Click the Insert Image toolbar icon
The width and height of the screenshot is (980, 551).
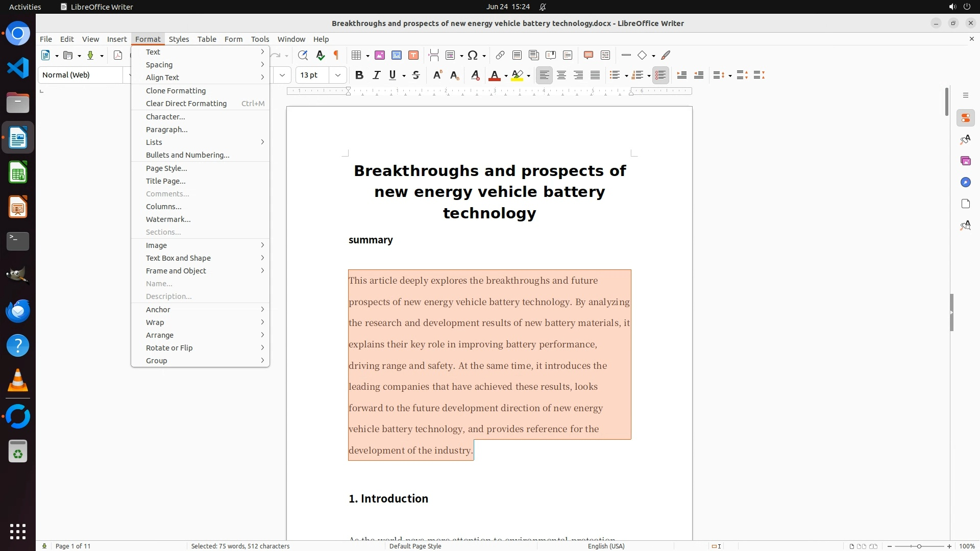point(380,55)
